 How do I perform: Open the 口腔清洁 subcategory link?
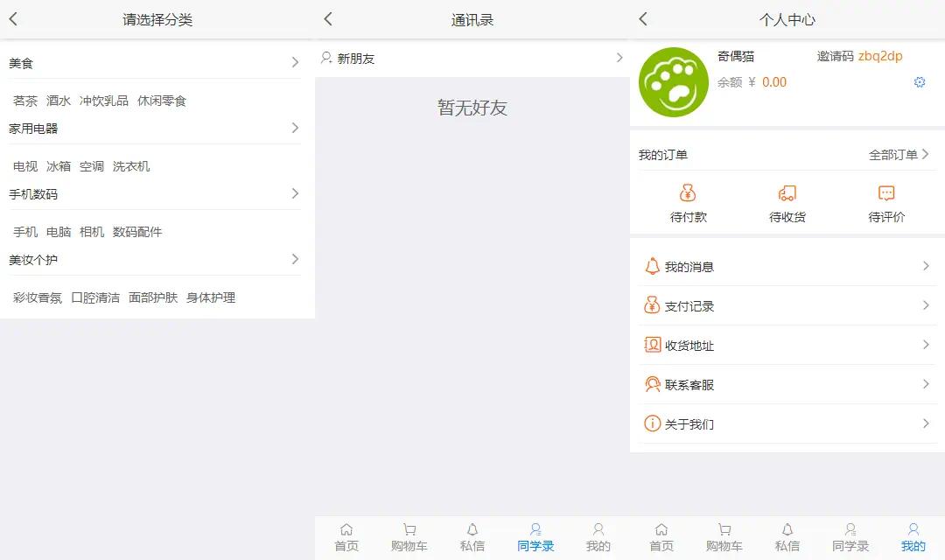(x=95, y=297)
